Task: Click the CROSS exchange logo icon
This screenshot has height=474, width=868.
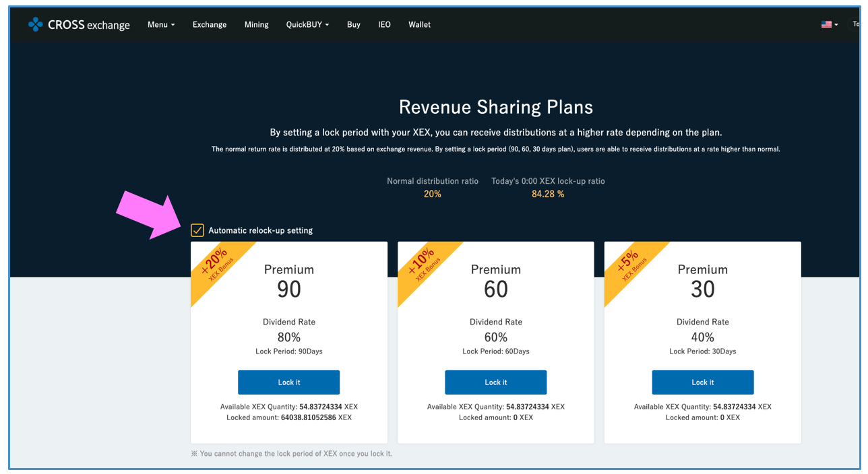Action: coord(35,24)
